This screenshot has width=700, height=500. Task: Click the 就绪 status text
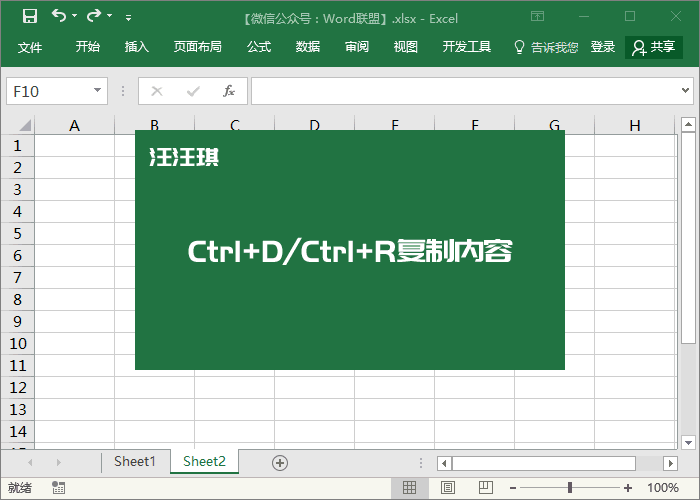[20, 488]
